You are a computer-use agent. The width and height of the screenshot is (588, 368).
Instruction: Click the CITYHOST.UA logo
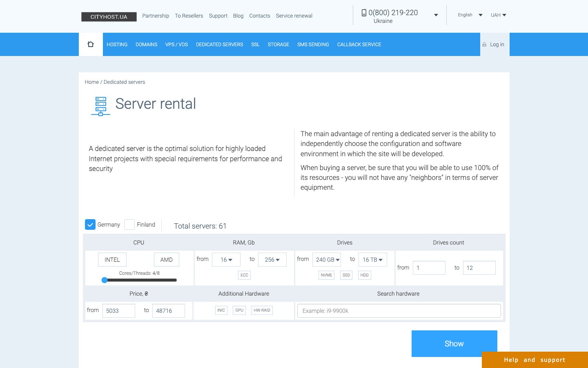tap(109, 17)
